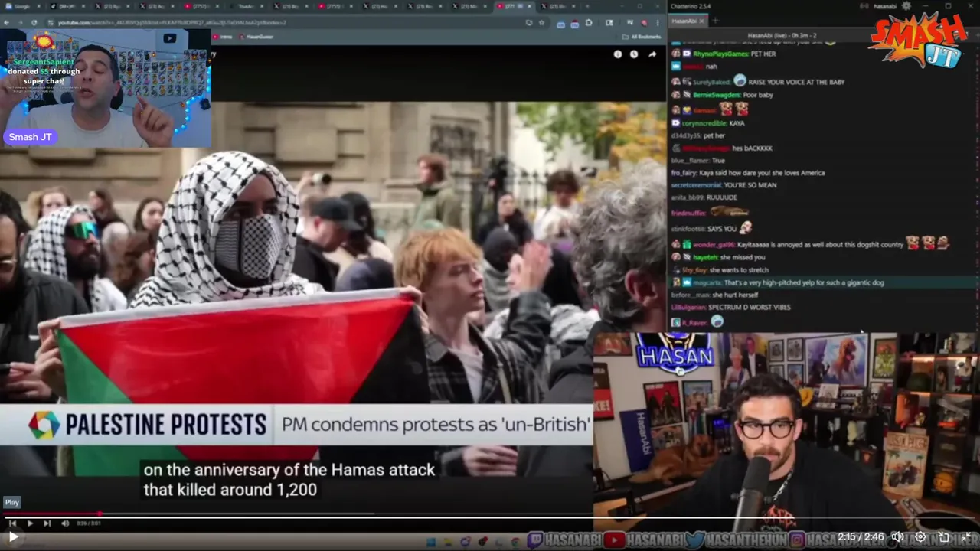Click username SurelyBaked in chat
The image size is (980, 551).
click(712, 82)
